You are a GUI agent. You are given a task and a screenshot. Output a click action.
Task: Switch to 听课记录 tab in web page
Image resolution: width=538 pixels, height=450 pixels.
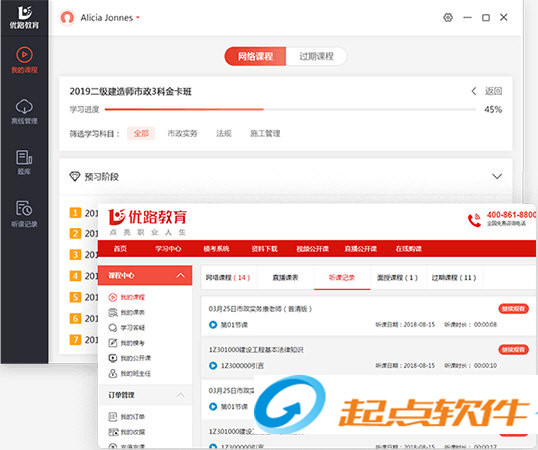pos(342,277)
